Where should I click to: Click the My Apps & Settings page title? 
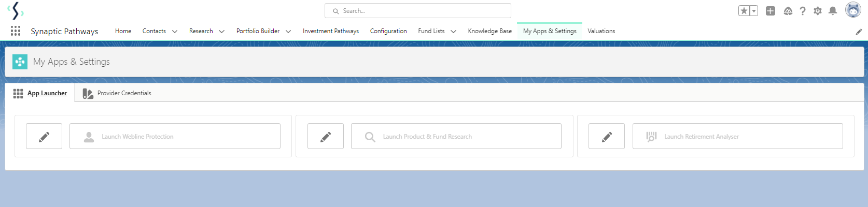(72, 62)
